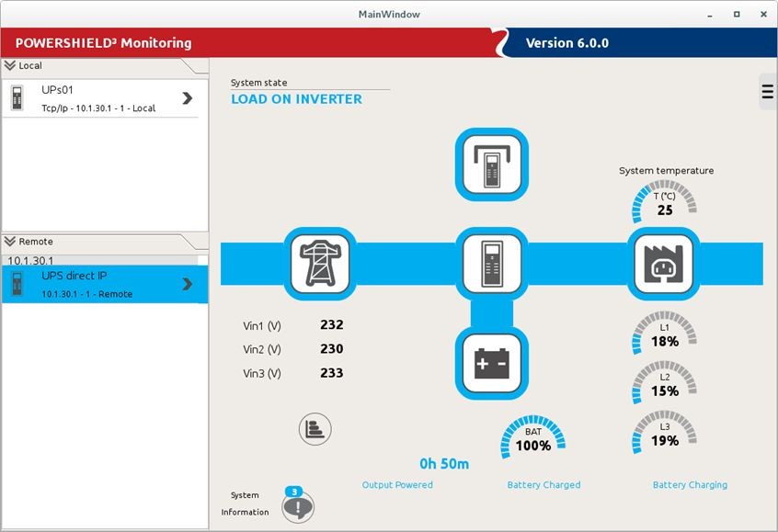This screenshot has width=778, height=532.
Task: Click the UPs01 device icon in Local list
Action: click(x=17, y=97)
